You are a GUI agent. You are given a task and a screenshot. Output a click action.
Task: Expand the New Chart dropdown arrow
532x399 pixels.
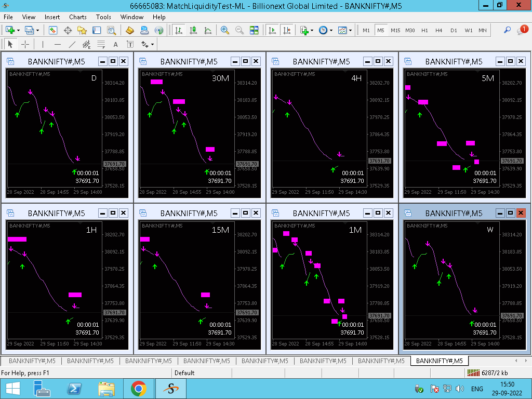[19, 30]
